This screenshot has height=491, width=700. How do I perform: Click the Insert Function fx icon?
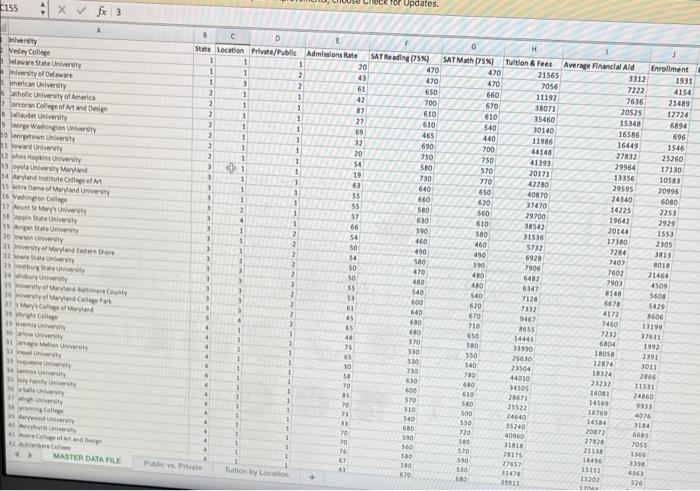[102, 11]
